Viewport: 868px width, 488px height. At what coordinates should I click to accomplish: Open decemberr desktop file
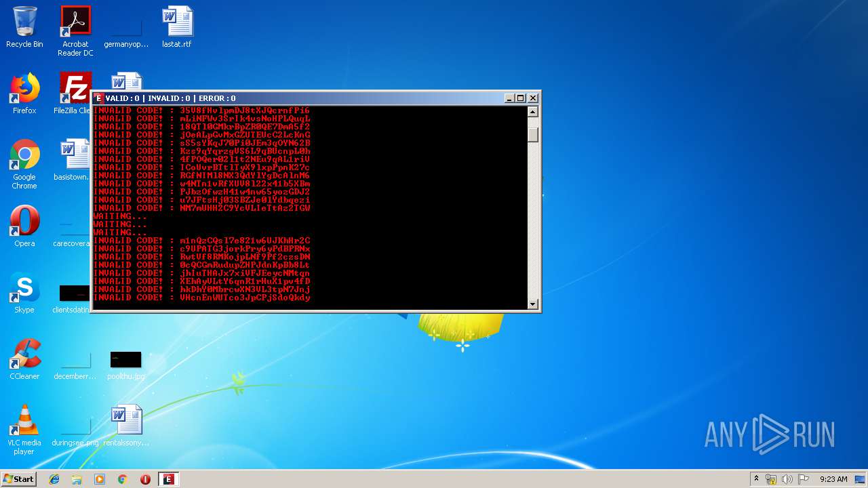coord(75,365)
